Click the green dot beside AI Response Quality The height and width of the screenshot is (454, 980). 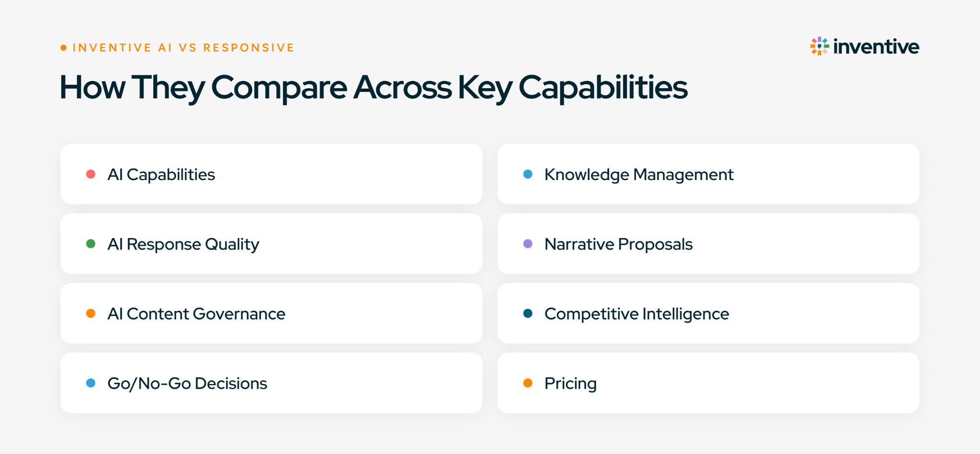pos(90,244)
